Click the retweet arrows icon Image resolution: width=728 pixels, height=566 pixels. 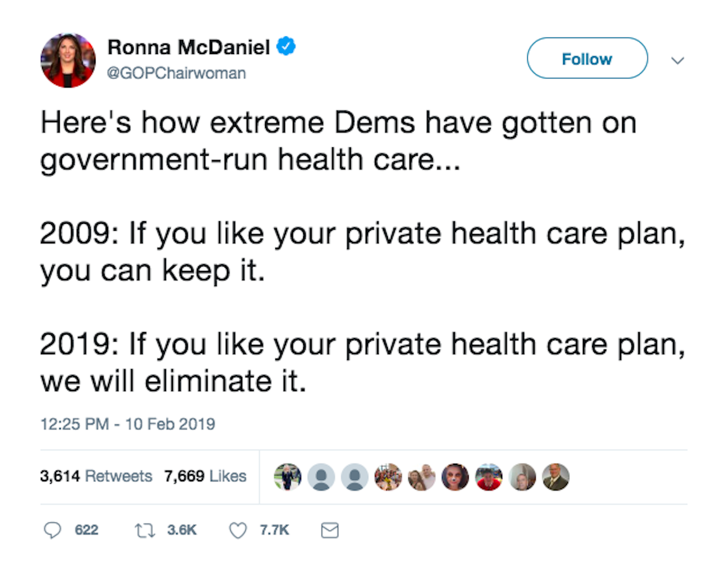tap(144, 531)
